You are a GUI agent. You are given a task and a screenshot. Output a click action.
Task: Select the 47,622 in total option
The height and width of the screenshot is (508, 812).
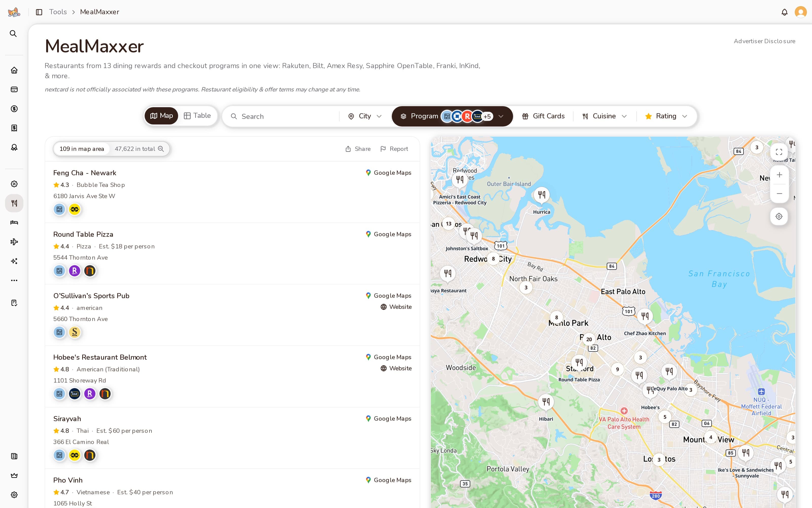(139, 149)
